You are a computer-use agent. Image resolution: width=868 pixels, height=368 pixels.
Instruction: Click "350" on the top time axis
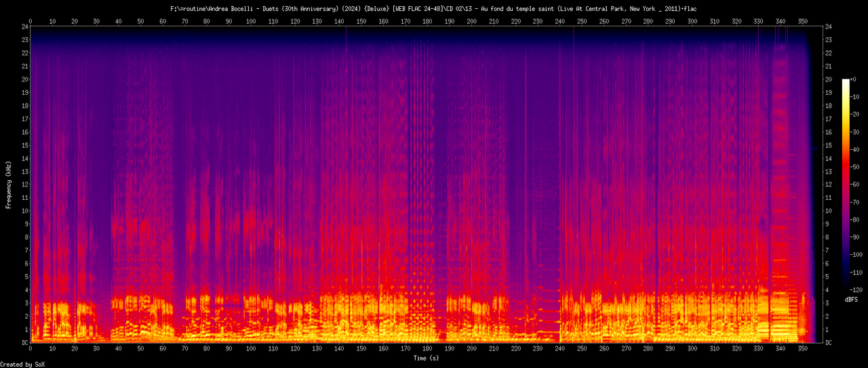coord(802,21)
